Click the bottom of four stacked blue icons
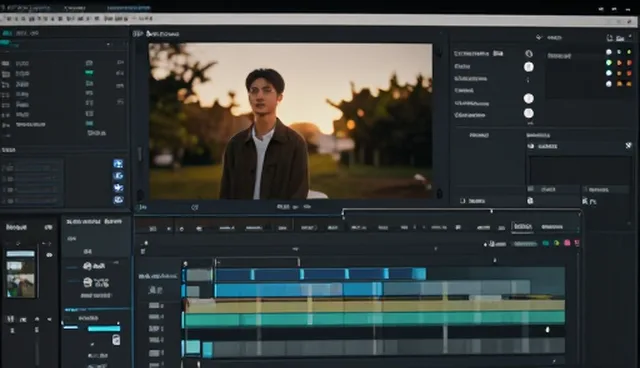The width and height of the screenshot is (640, 368). (x=118, y=200)
